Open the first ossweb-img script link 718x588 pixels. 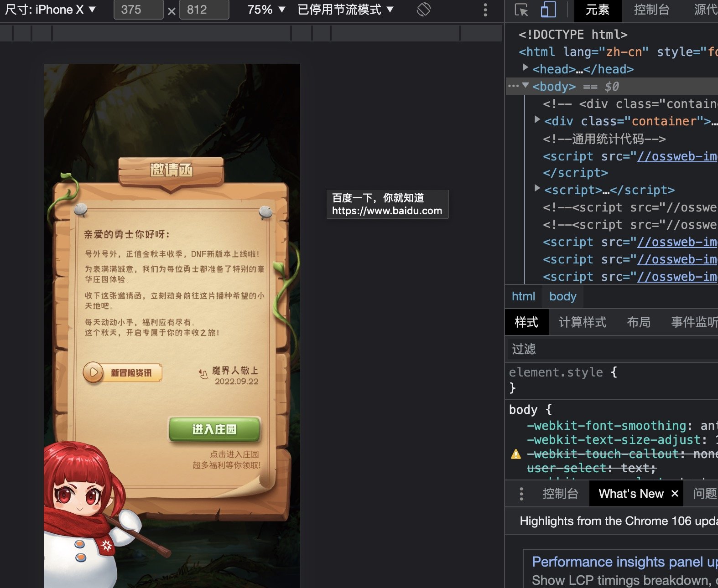(677, 156)
